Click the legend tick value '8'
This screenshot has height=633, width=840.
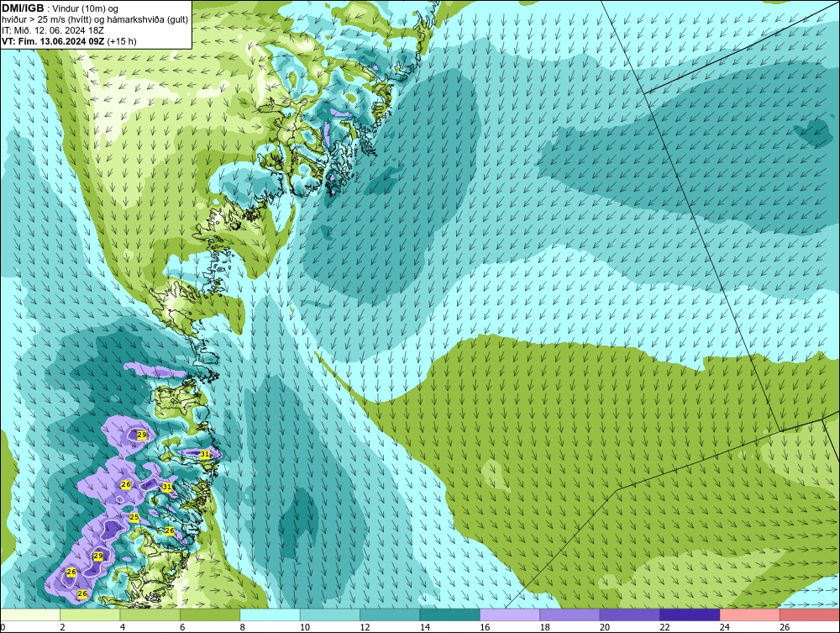(x=243, y=627)
